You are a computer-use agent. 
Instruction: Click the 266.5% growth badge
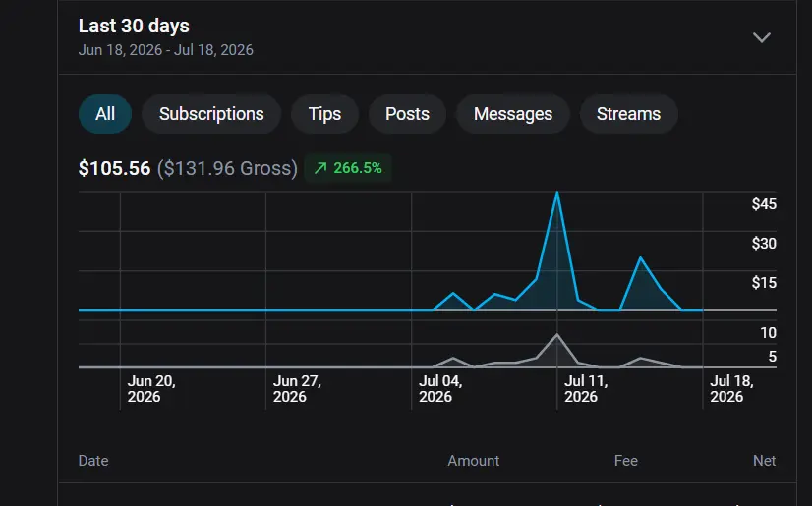[x=348, y=168]
